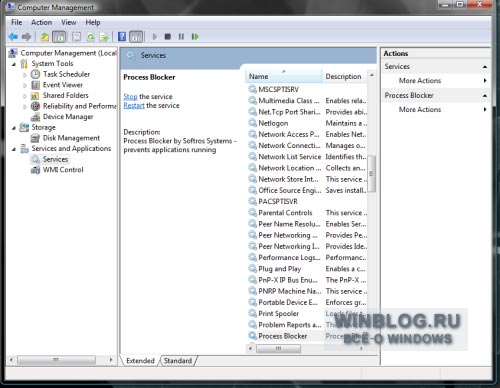The width and height of the screenshot is (500, 388).
Task: Click the Task Scheduler clock icon
Action: [35, 74]
